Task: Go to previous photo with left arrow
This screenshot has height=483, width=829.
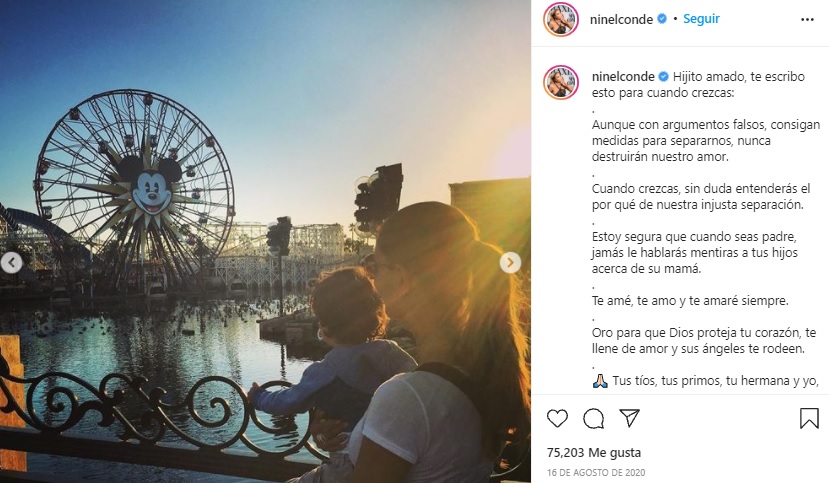Action: click(11, 263)
